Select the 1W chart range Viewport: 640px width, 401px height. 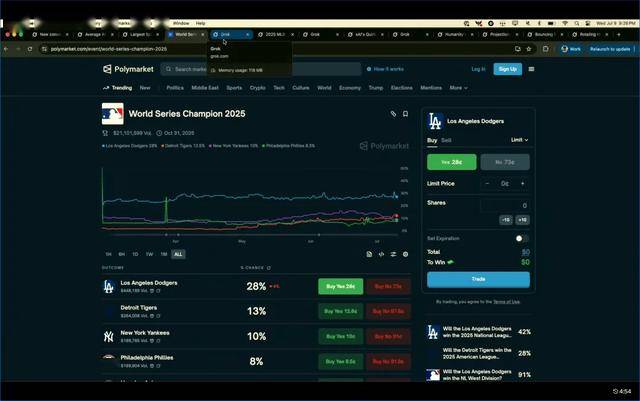pyautogui.click(x=149, y=254)
